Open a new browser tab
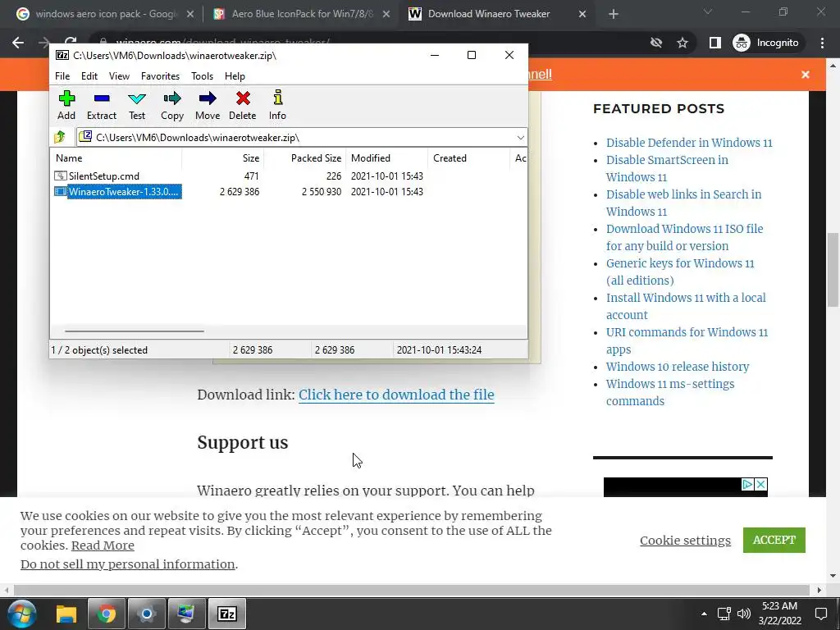 [614, 15]
